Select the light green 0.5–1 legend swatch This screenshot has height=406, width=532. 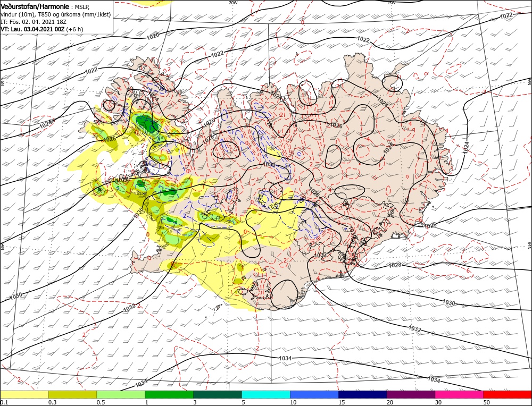point(121,394)
